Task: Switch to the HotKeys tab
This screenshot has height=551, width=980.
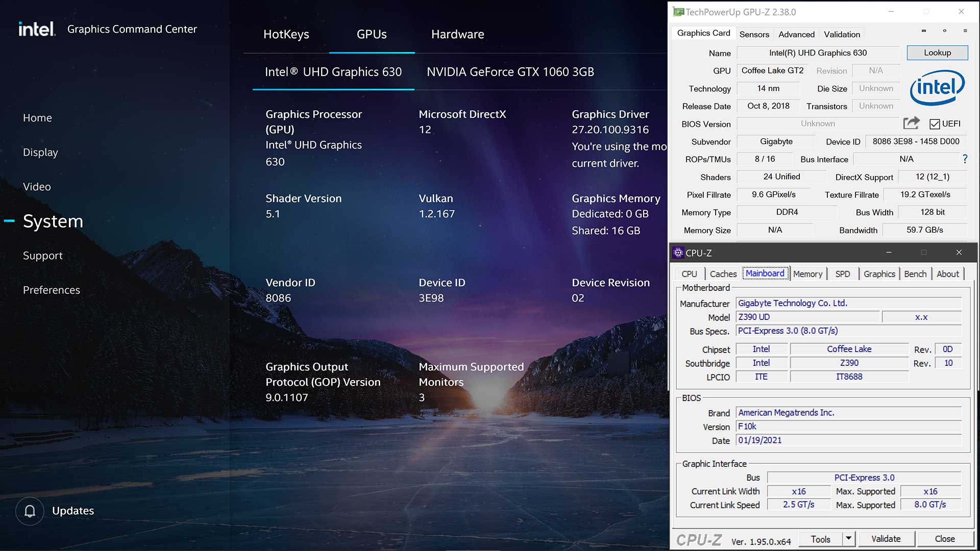Action: [x=286, y=34]
